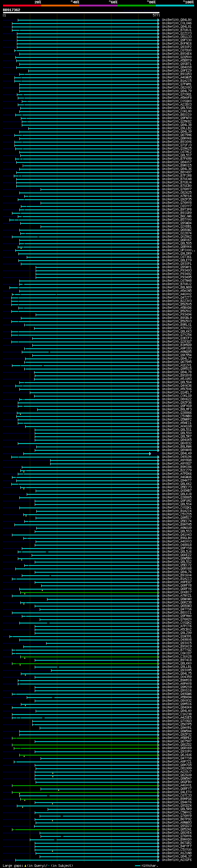Select label UniRef100_A9Y8Q8
The height and width of the screenshot is (868, 197).
pyautogui.click(x=177, y=460)
